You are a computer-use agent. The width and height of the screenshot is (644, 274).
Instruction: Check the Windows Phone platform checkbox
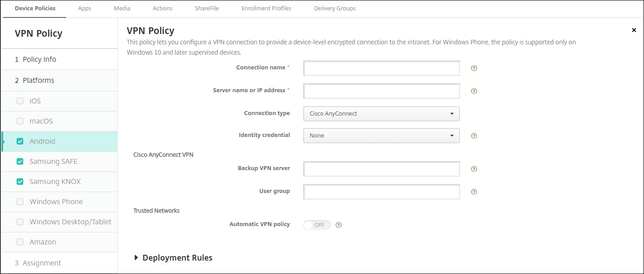click(20, 202)
